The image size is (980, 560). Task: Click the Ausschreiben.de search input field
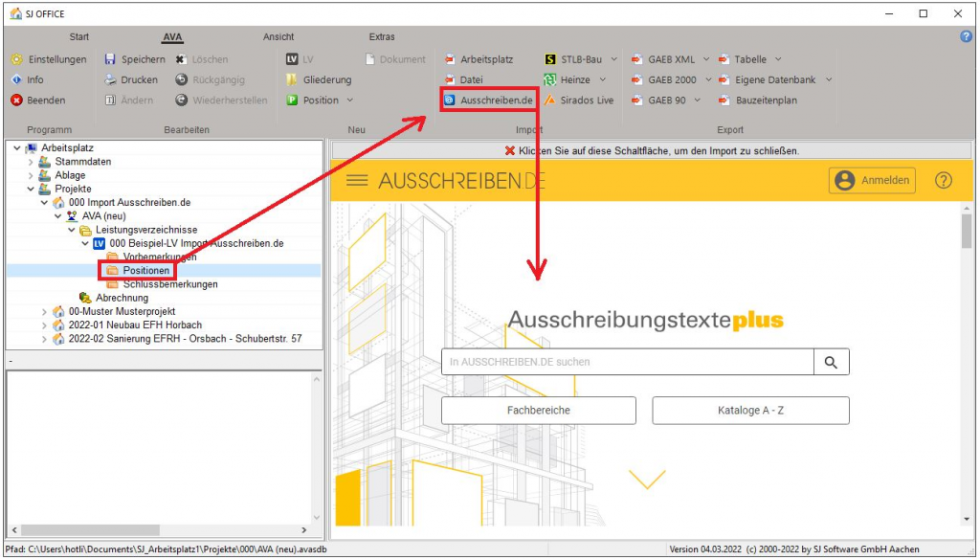coord(627,362)
